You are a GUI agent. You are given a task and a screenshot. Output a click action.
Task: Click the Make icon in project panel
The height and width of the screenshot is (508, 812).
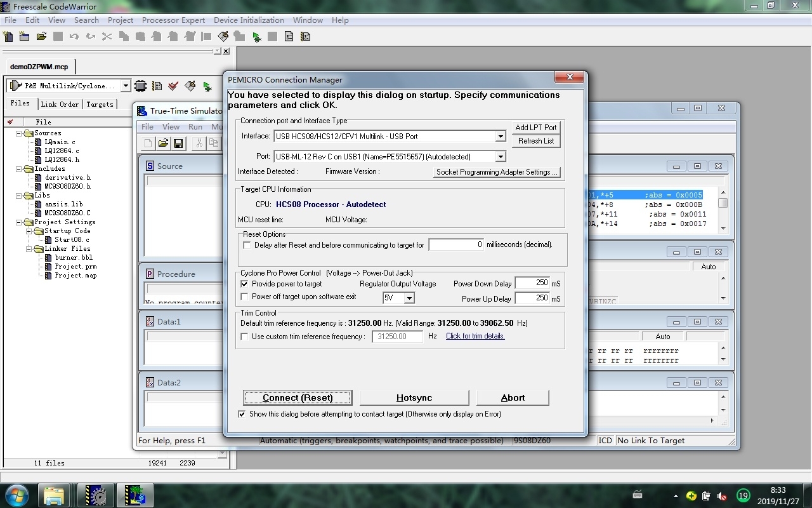pyautogui.click(x=190, y=86)
